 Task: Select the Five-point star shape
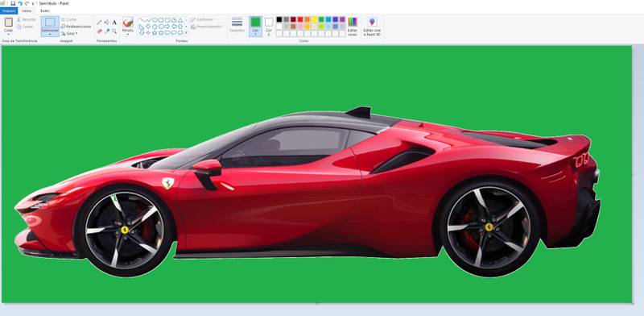155,32
